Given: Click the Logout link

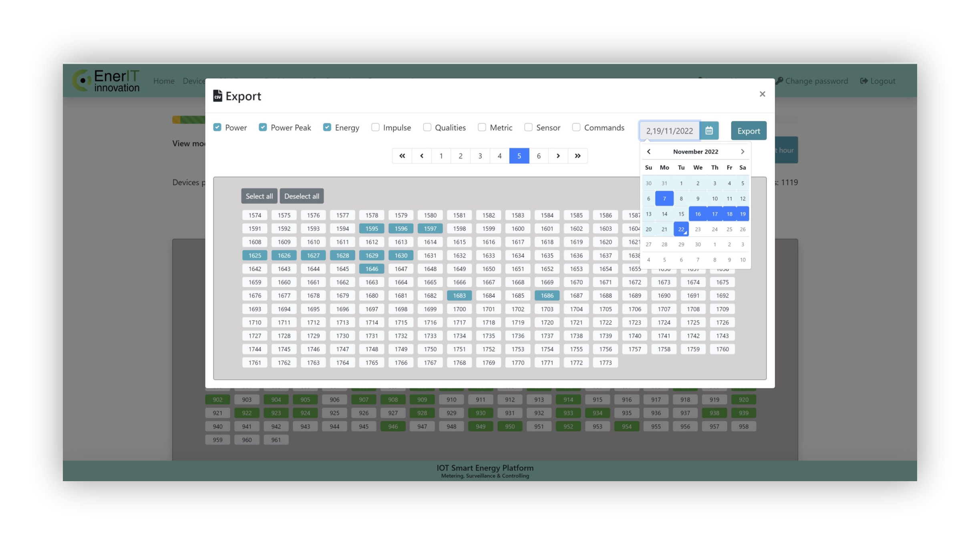Looking at the screenshot, I should pyautogui.click(x=878, y=81).
